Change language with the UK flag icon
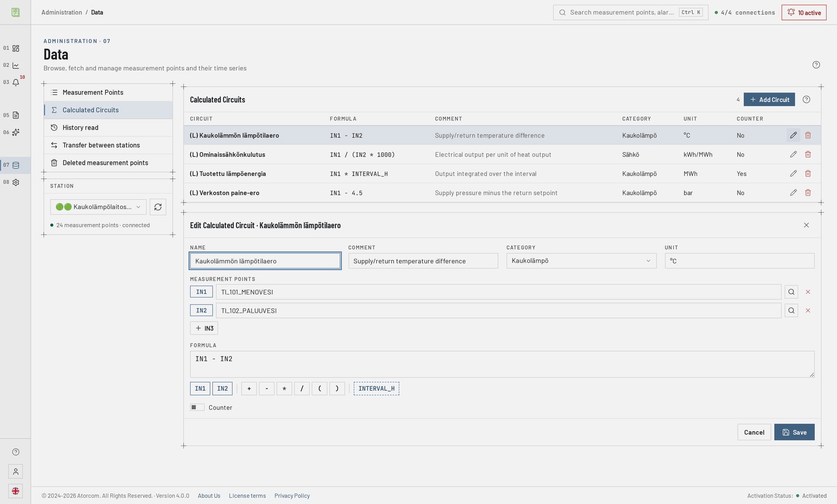Viewport: 837px width, 504px height. [16, 491]
